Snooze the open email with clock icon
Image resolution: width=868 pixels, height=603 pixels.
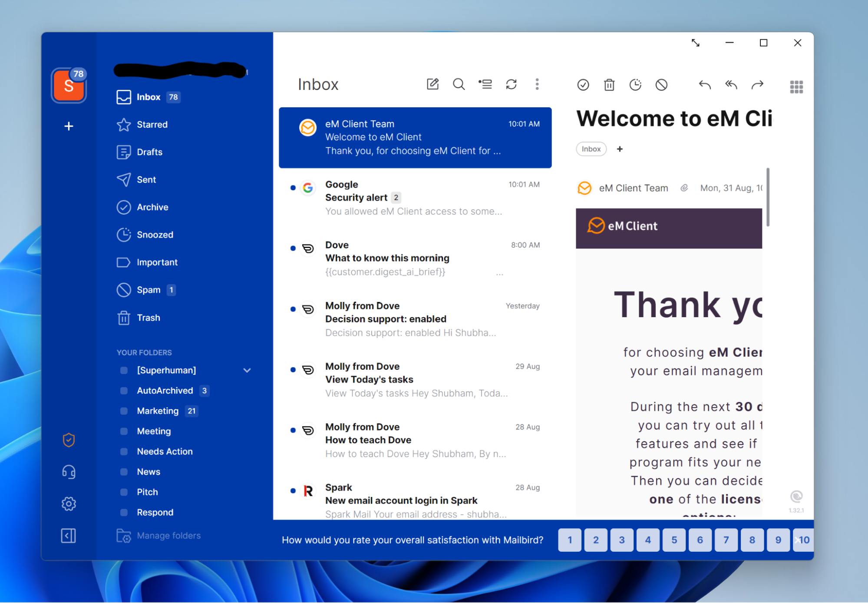tap(635, 85)
